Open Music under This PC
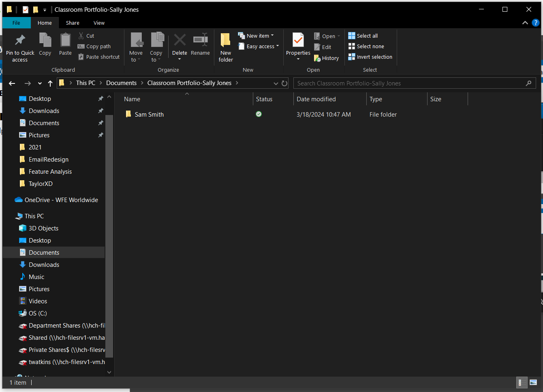This screenshot has height=392, width=543. coord(36,277)
